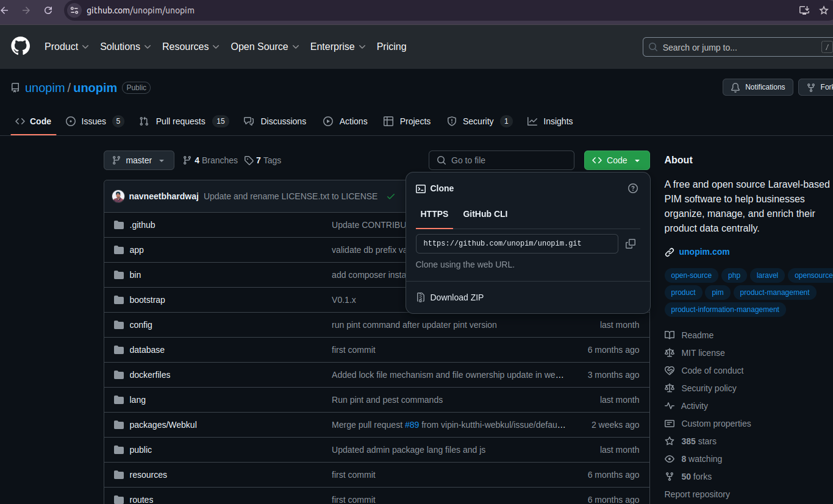Click navneetbhardwaj's avatar image
This screenshot has height=504, width=833.
click(x=118, y=196)
